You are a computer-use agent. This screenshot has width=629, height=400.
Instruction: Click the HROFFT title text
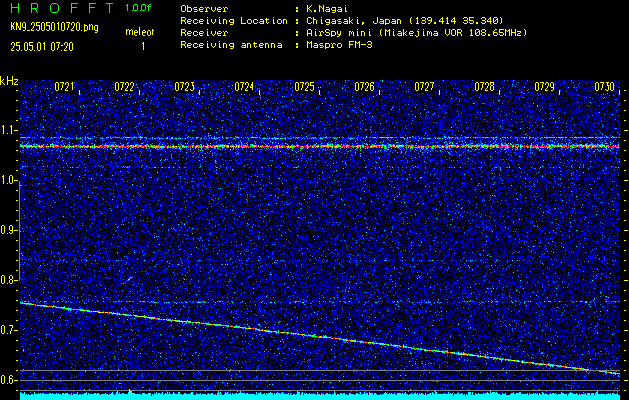point(63,8)
